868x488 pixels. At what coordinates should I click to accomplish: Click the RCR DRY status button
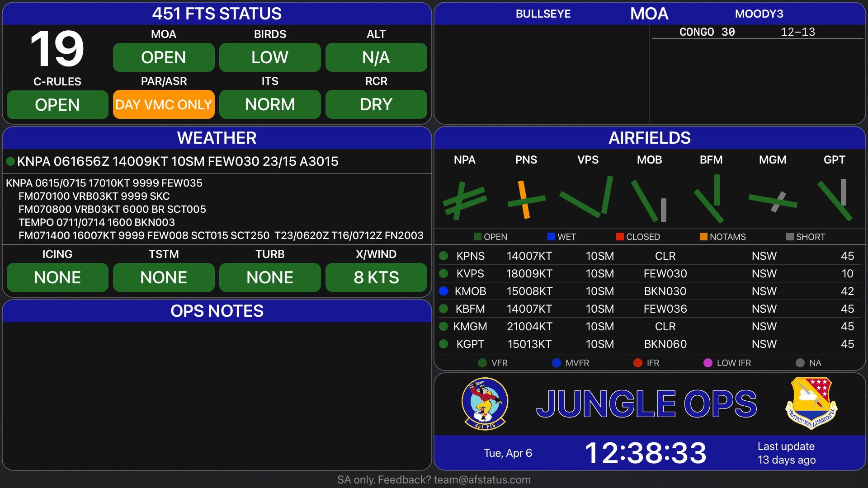click(376, 104)
